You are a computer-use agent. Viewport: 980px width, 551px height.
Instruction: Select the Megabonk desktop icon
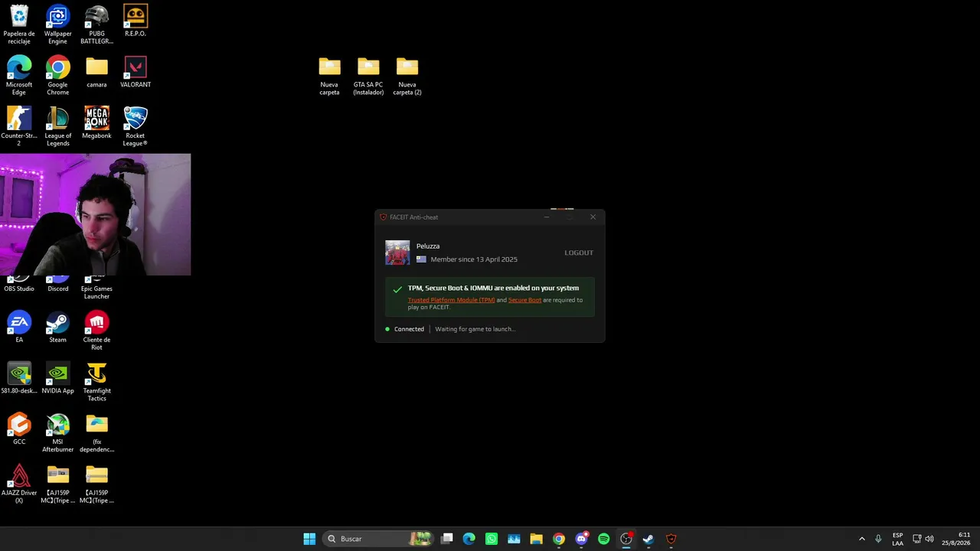(96, 123)
